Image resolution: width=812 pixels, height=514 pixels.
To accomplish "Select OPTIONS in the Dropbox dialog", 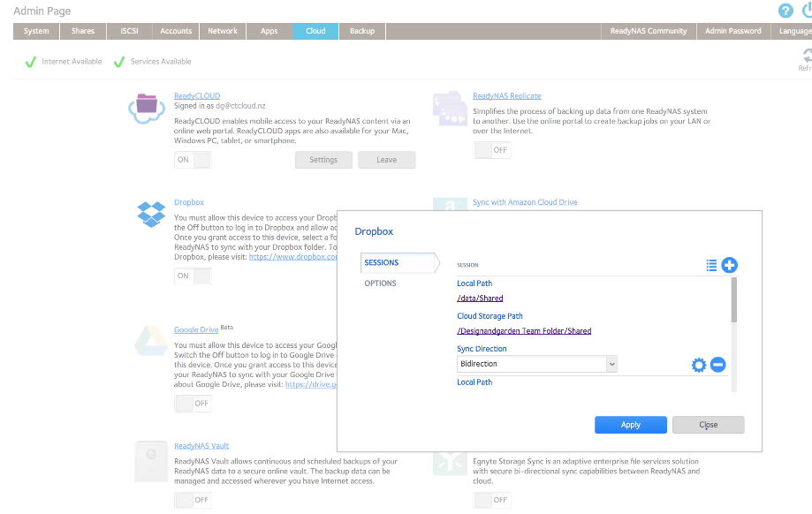I will click(x=380, y=283).
